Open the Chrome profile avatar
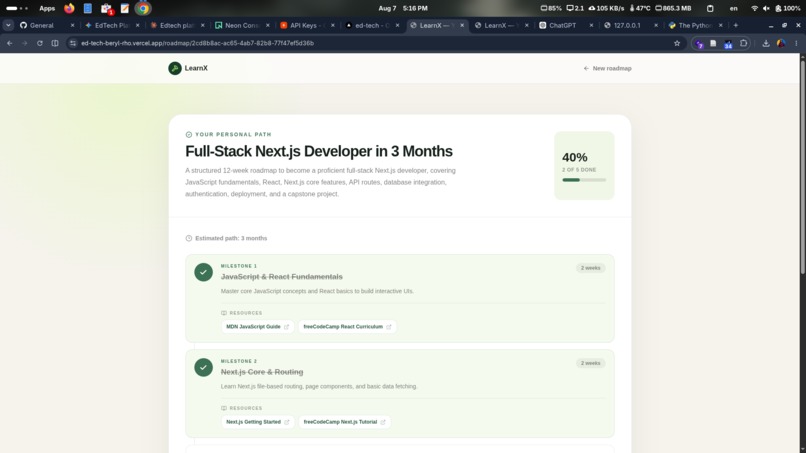This screenshot has height=453, width=806. click(781, 43)
